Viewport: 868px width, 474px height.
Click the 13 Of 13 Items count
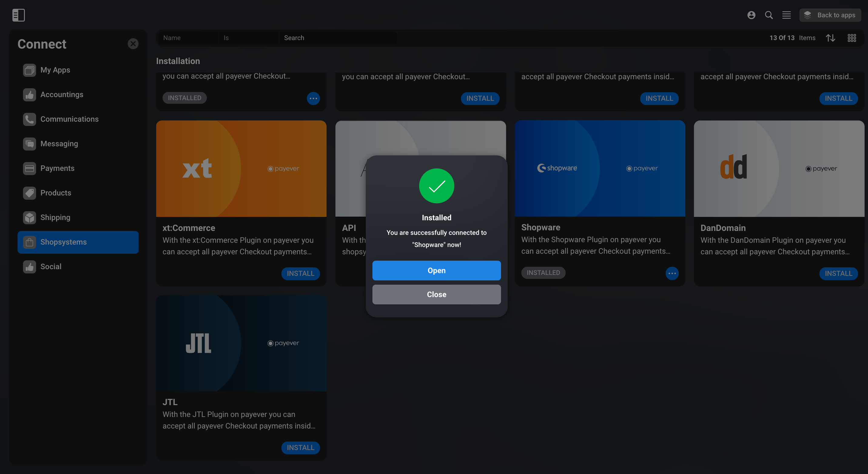click(x=792, y=38)
